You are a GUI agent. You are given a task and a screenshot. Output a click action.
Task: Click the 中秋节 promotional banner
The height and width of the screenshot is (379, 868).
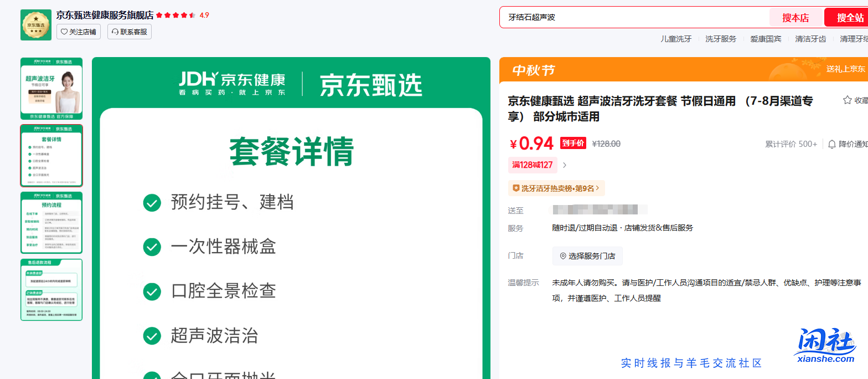(x=684, y=70)
